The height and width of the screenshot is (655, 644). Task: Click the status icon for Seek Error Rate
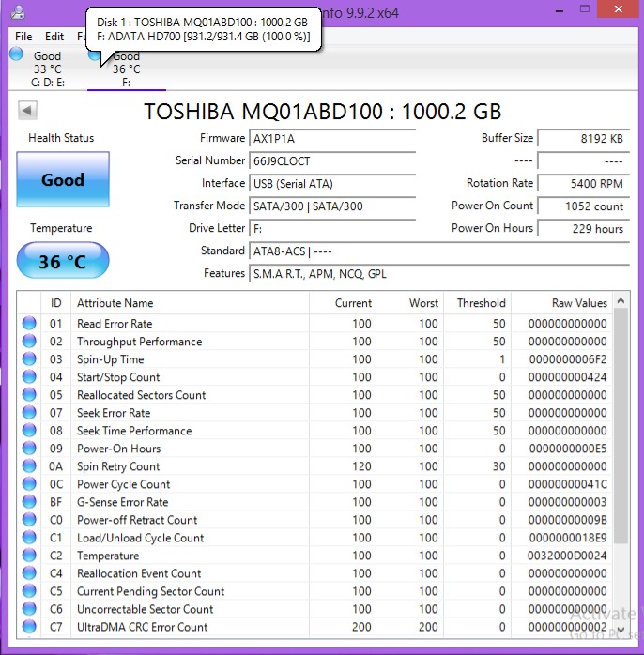click(29, 413)
